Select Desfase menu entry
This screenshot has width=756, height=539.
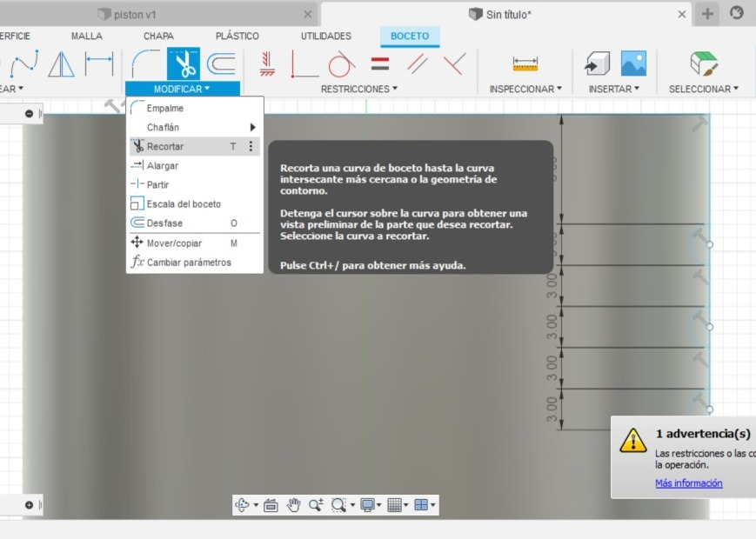click(x=195, y=223)
